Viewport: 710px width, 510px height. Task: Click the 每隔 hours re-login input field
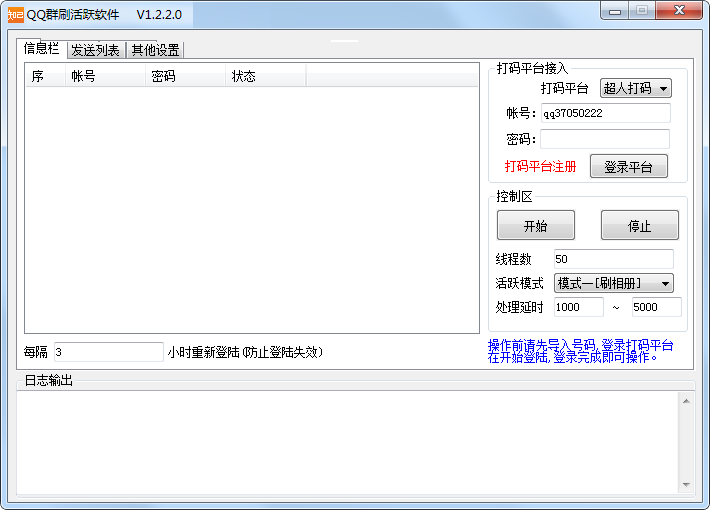[x=107, y=352]
